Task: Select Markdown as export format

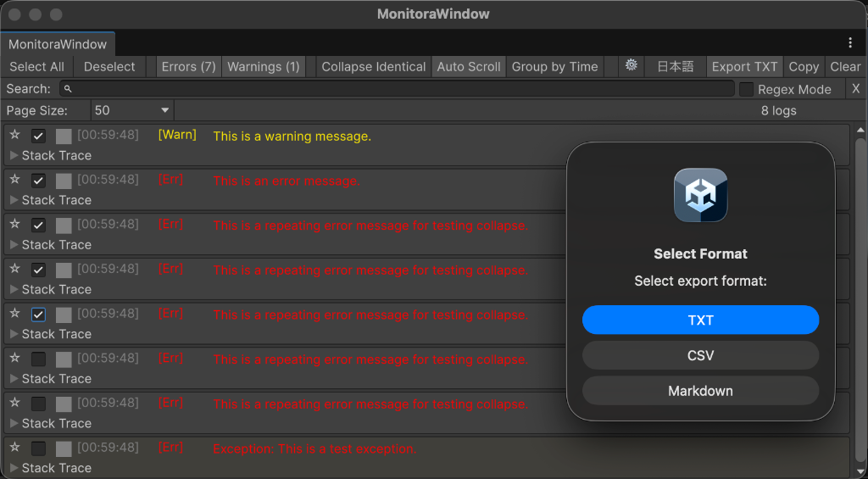Action: (700, 391)
